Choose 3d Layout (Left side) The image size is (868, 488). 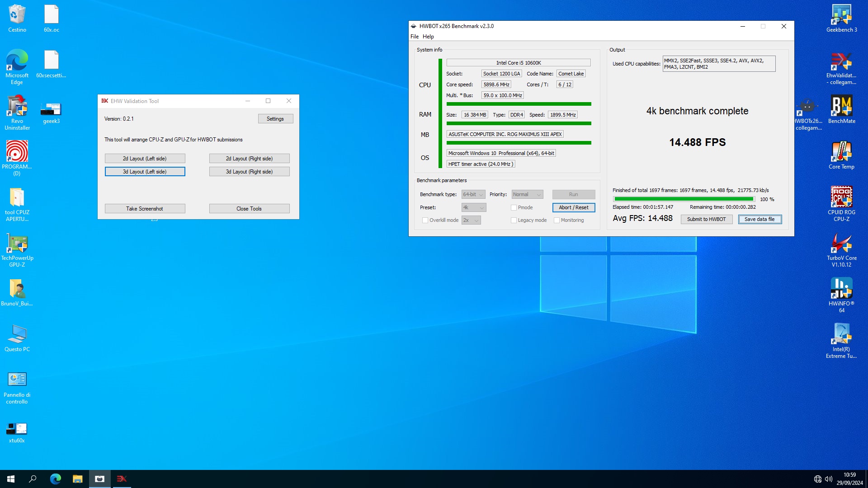point(145,172)
